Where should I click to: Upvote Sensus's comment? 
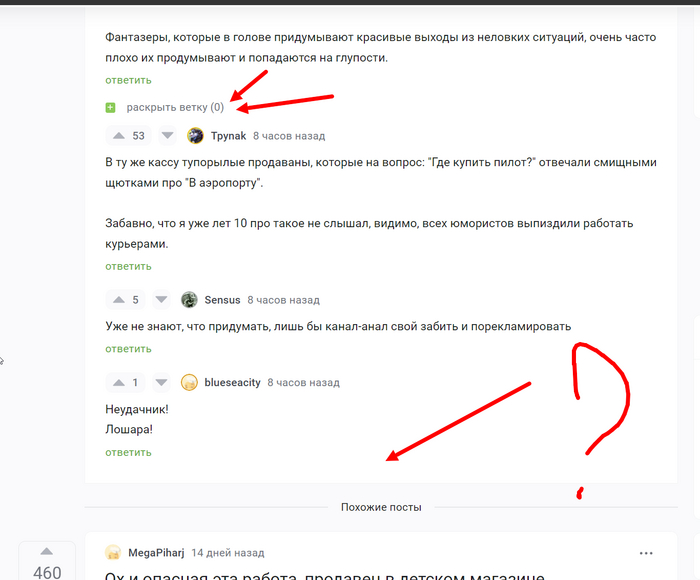[x=119, y=300]
